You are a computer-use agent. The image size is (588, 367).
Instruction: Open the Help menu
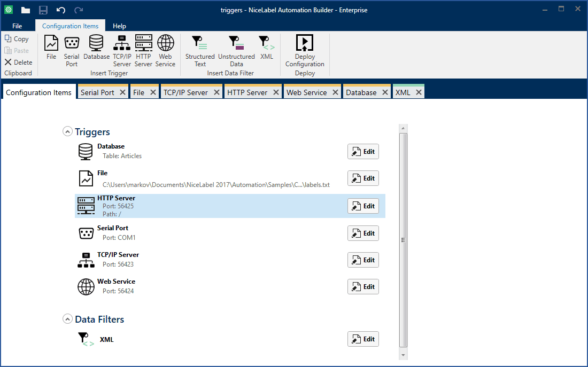point(119,25)
